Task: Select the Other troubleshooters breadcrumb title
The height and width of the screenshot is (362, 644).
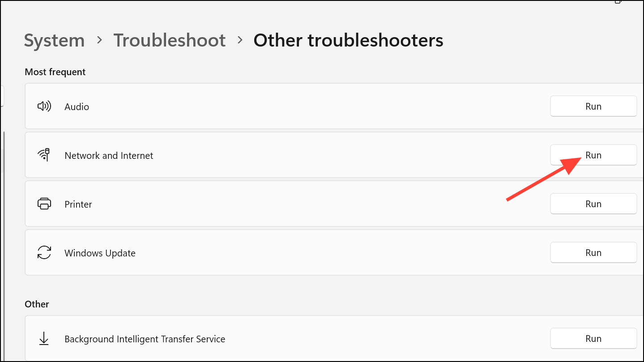Action: pyautogui.click(x=348, y=40)
